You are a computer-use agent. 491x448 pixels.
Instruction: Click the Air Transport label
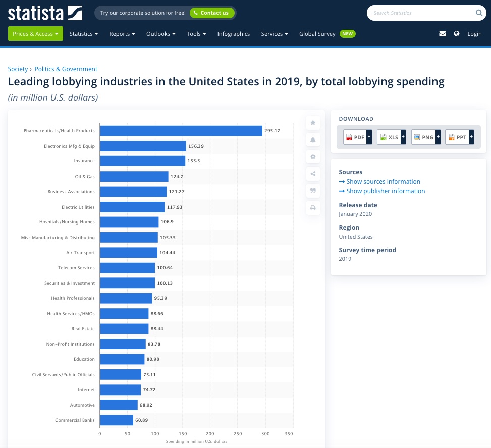[80, 253]
